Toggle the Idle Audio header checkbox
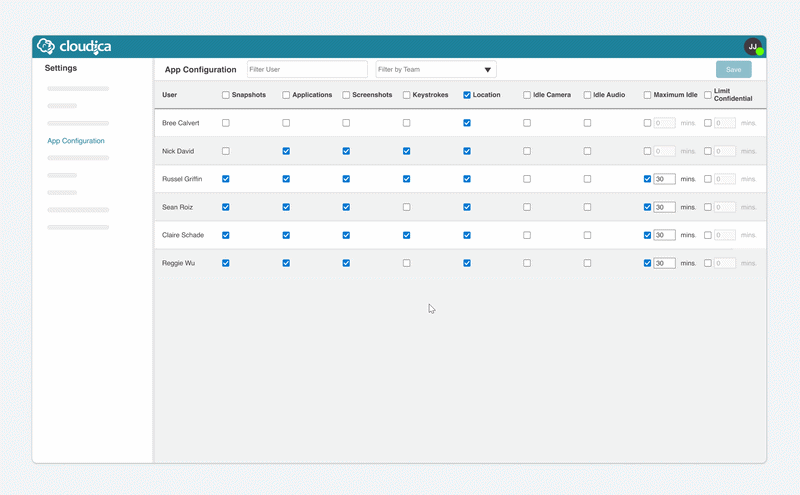Screen dimensions: 800x495 587,95
